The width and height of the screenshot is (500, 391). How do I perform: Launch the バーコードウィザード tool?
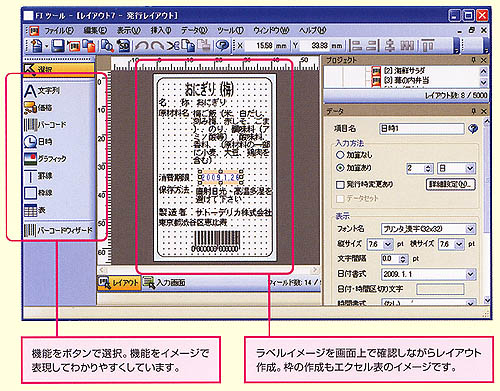58,230
